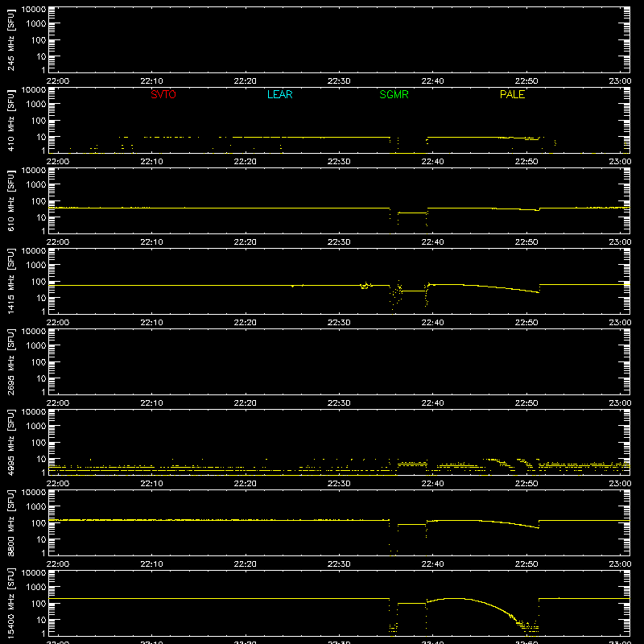The width and height of the screenshot is (644, 644).
Task: Click the 1000 tick of 2695 MHz panel
Action: pos(36,346)
